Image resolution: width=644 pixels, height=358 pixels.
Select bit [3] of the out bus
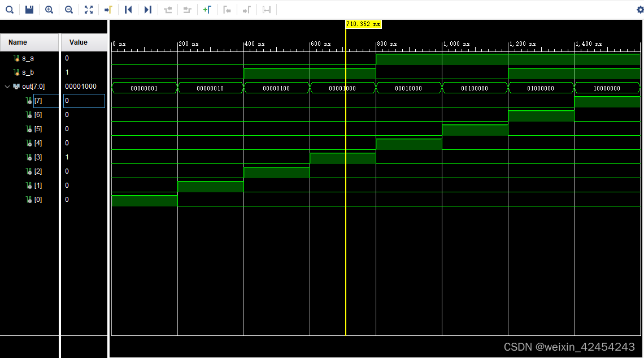click(38, 157)
